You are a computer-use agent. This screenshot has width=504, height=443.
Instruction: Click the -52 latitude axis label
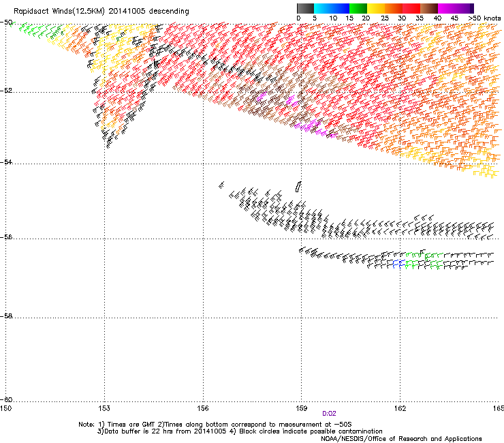6,91
